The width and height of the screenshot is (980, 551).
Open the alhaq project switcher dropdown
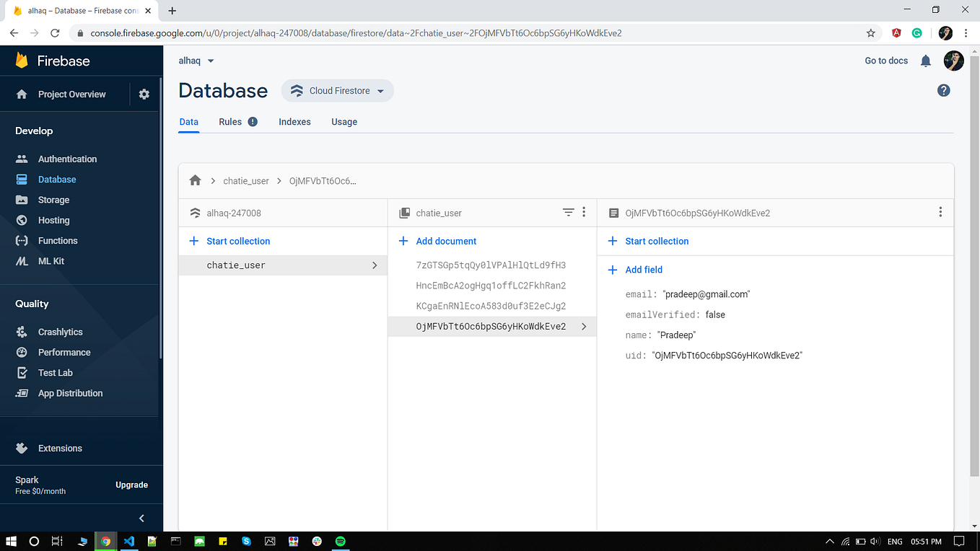[196, 61]
